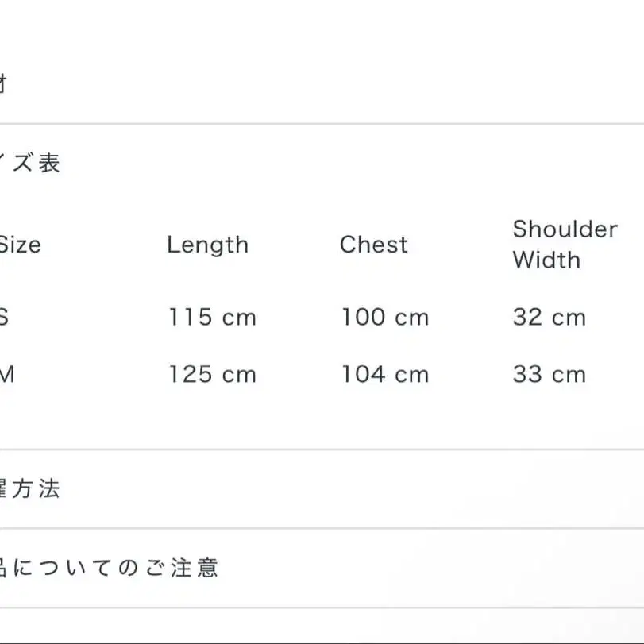
Task: Select the S size row label
Action: (4, 317)
